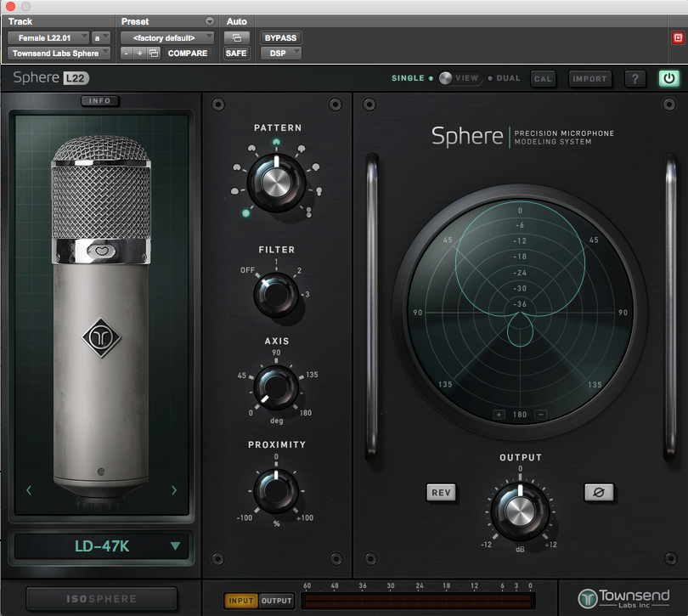Click the COMPARE button
This screenshot has width=688, height=616.
point(188,54)
